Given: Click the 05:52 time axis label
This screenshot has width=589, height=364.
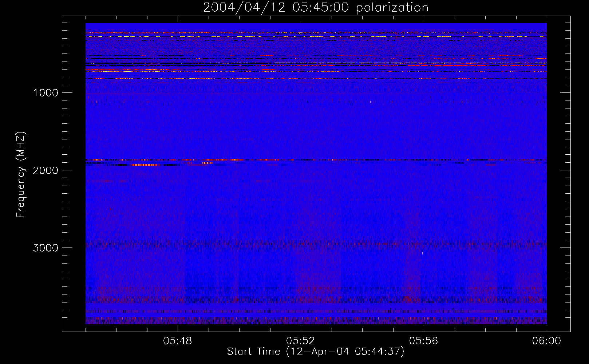Looking at the screenshot, I should click(x=301, y=341).
